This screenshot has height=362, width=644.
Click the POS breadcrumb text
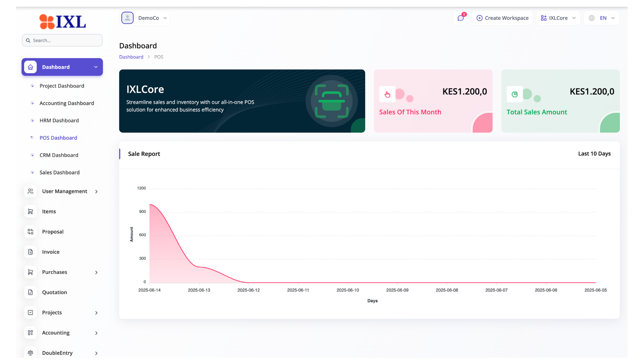tap(159, 57)
